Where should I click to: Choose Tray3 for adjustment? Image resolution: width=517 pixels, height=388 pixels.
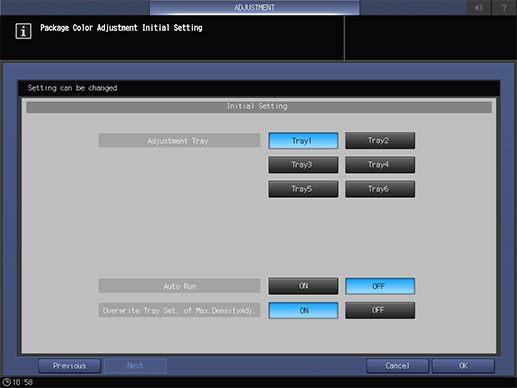point(303,165)
